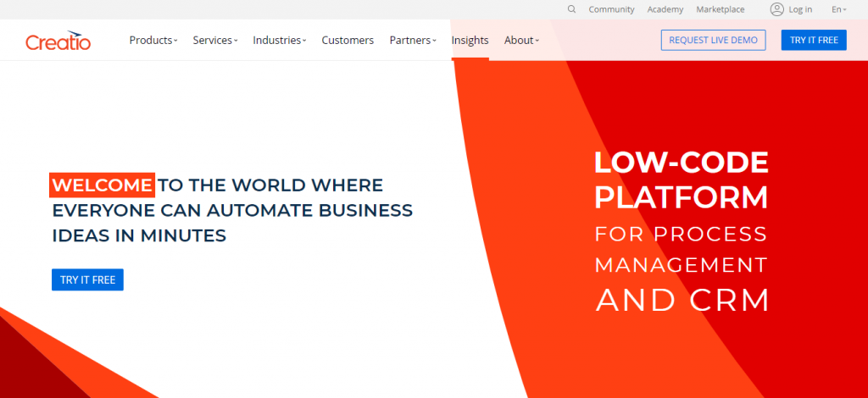Click the AND CRM text
The height and width of the screenshot is (398, 868).
[x=682, y=300]
